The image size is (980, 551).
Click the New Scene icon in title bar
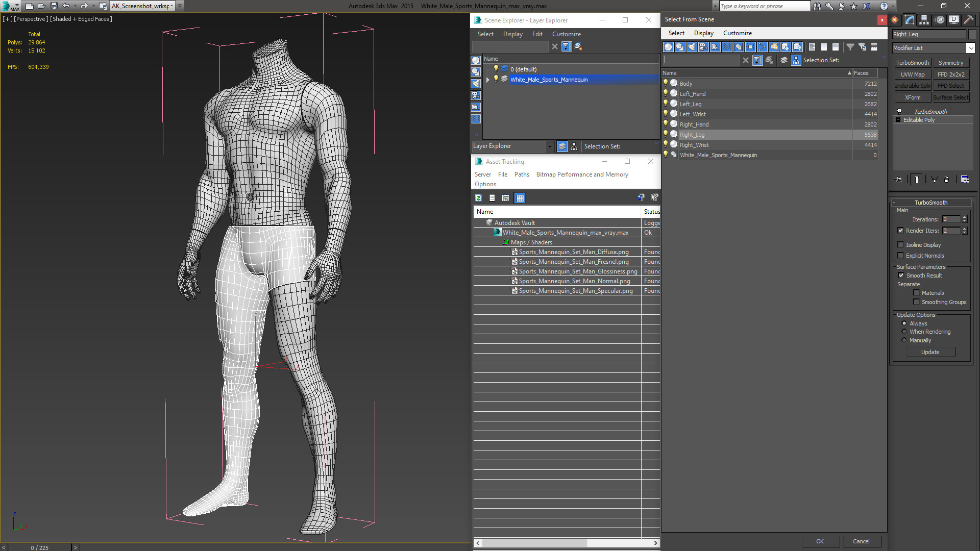point(30,6)
